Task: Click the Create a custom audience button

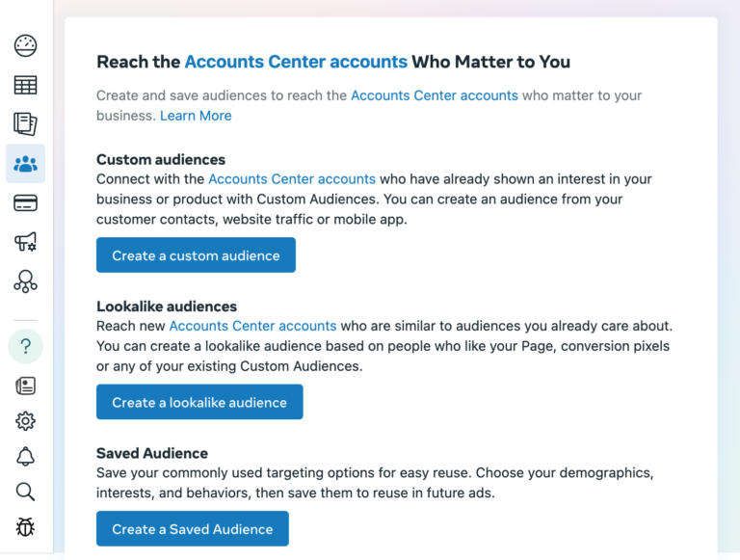Action: (x=196, y=255)
